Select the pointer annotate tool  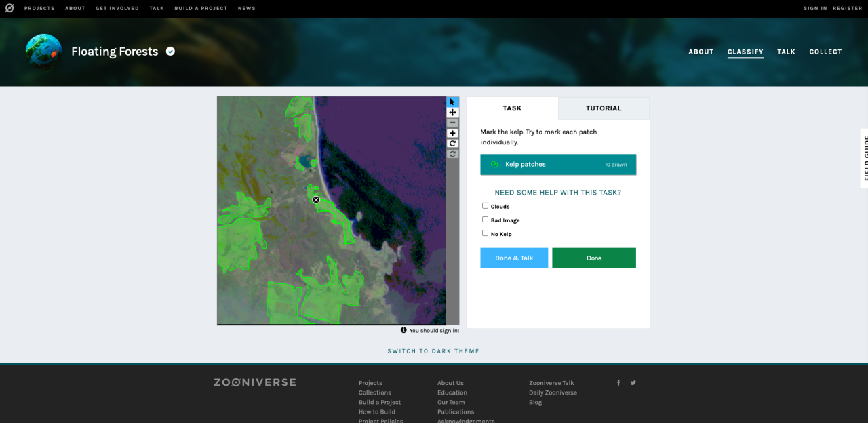[452, 102]
